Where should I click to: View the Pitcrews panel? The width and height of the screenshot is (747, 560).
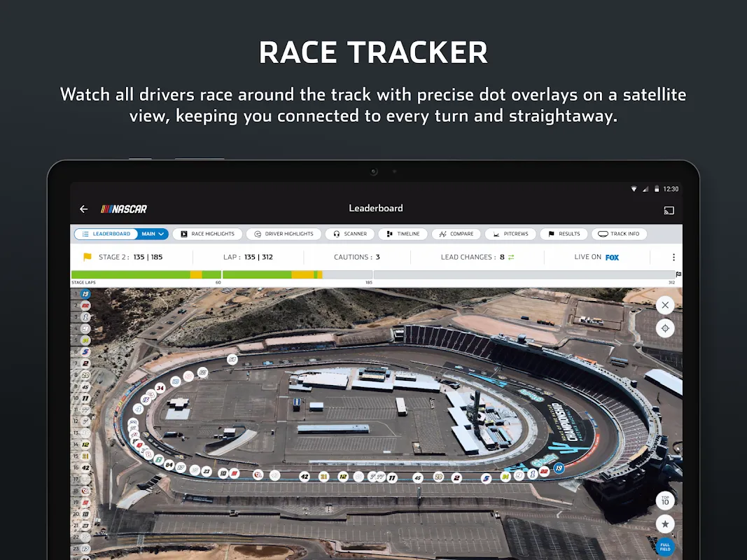click(x=510, y=234)
